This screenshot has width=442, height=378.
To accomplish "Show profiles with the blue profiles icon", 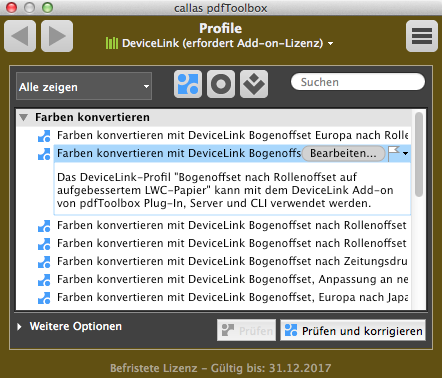I will click(x=188, y=84).
